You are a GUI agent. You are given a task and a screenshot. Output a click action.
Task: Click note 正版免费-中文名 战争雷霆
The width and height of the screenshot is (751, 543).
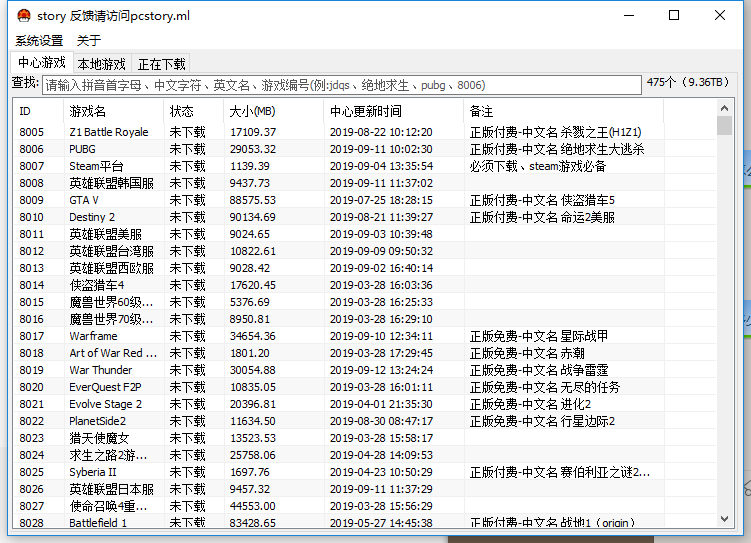[x=539, y=370]
